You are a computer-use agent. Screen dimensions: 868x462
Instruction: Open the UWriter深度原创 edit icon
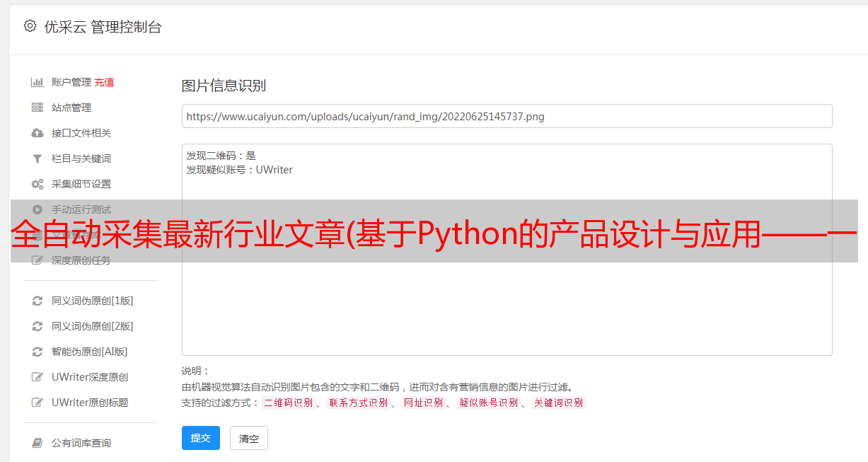(37, 377)
